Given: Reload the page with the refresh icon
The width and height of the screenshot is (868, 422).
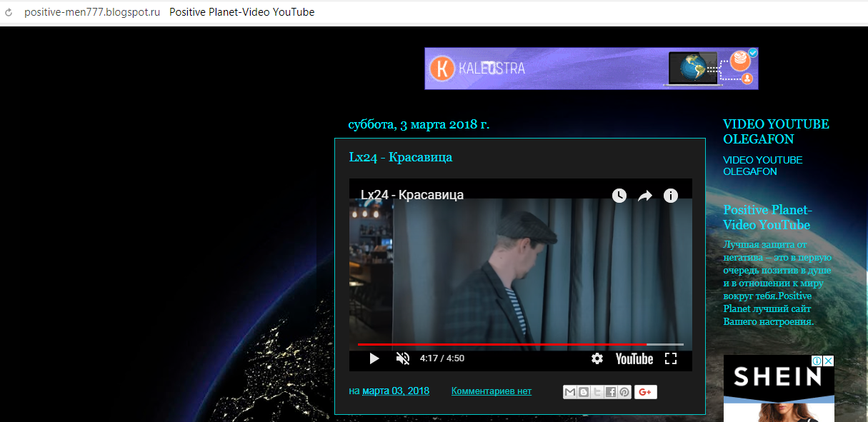Looking at the screenshot, I should pyautogui.click(x=9, y=12).
